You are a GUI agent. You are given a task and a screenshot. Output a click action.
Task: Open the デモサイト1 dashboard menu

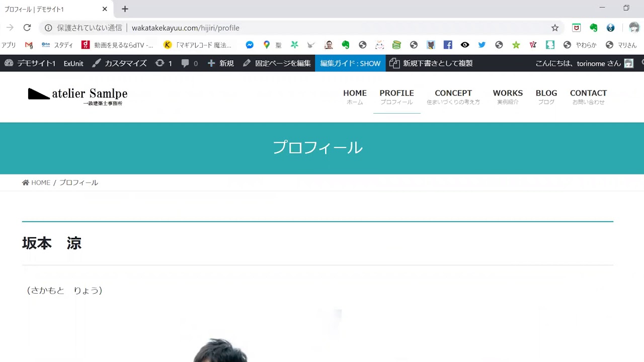(x=30, y=63)
